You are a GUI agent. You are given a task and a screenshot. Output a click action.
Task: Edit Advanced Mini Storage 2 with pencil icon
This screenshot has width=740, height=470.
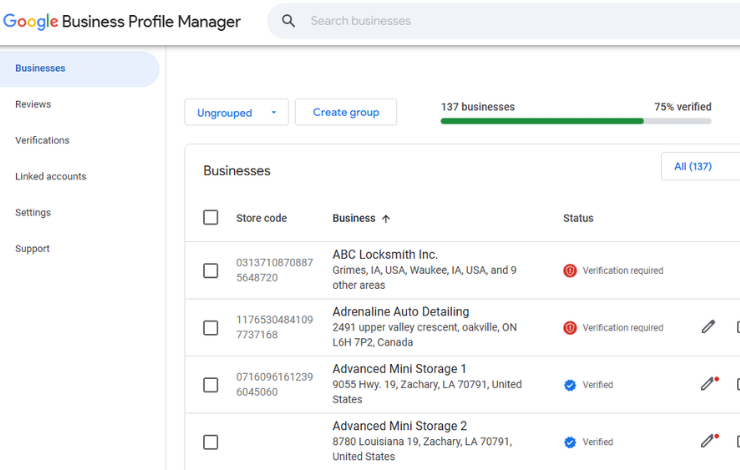point(709,440)
